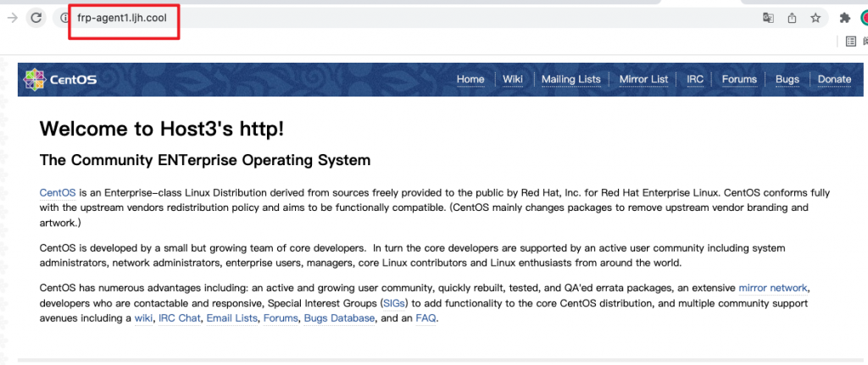This screenshot has width=868, height=365.
Task: Click the share page icon
Action: [x=792, y=18]
